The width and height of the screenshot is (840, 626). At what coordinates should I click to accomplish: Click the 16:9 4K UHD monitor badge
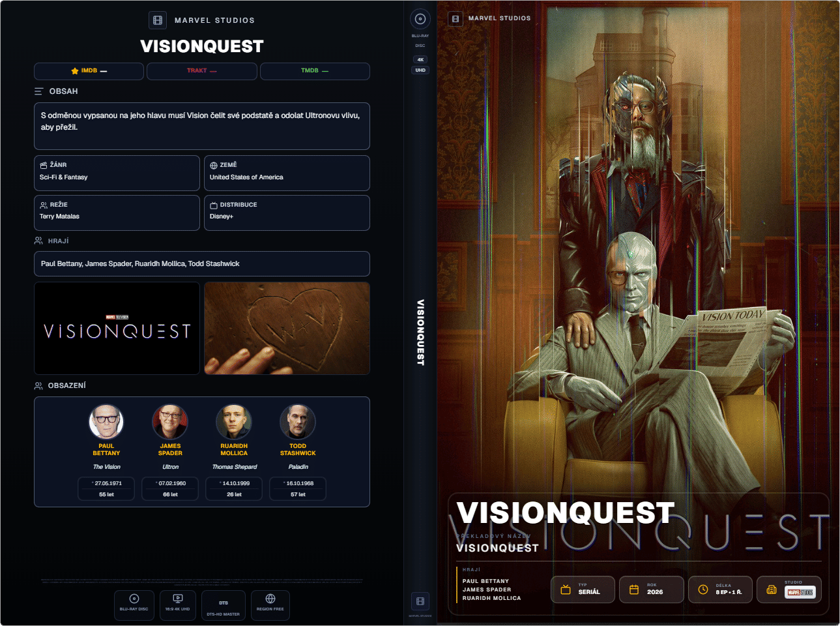[x=177, y=605]
